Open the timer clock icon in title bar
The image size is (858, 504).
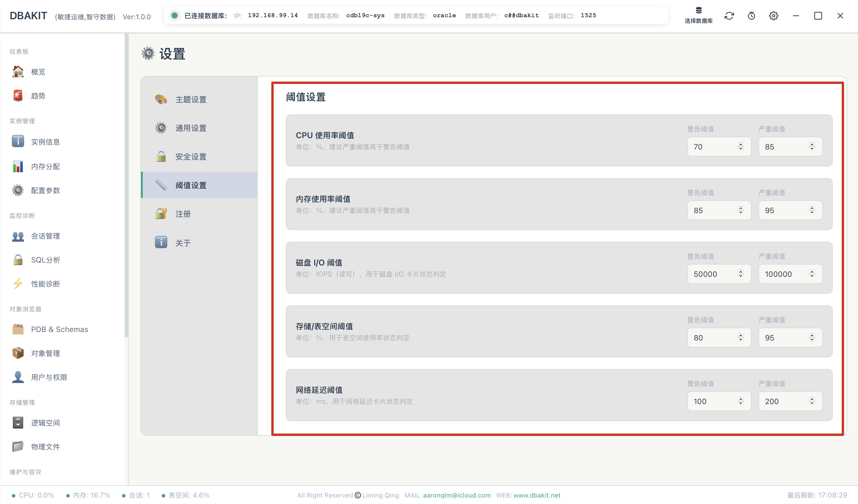751,16
